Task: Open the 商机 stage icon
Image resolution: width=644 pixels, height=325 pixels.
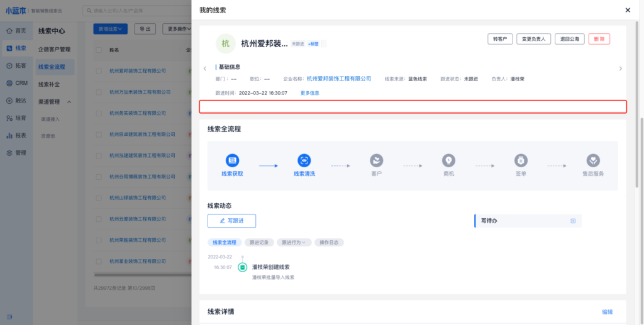Action: coord(448,160)
